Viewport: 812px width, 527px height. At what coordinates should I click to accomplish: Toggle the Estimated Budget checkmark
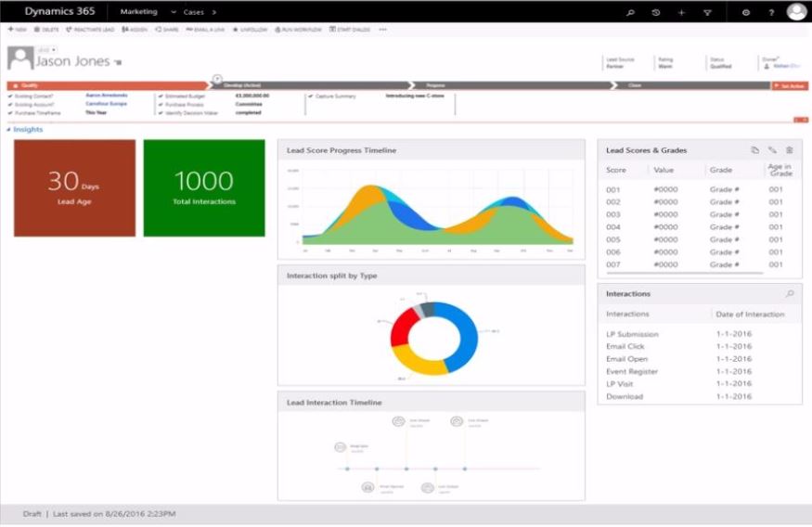[x=161, y=96]
